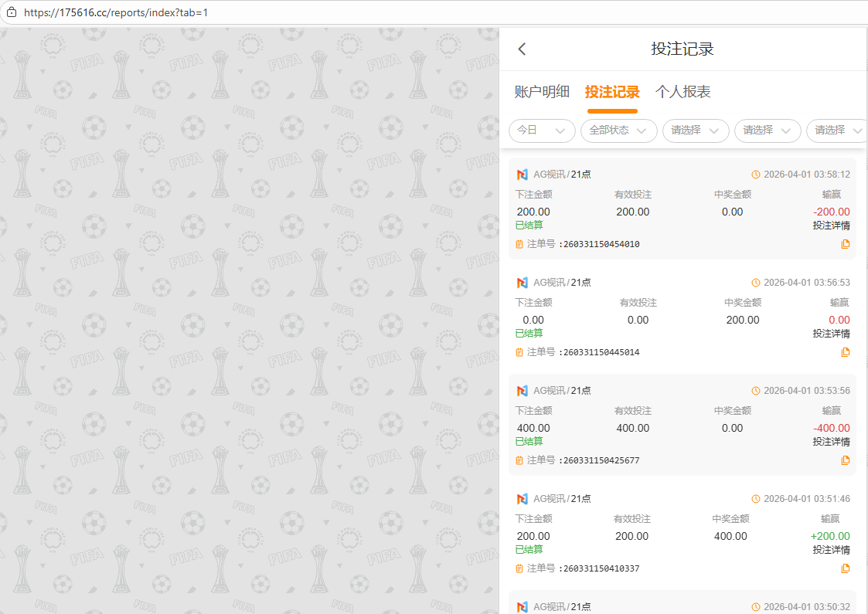The width and height of the screenshot is (868, 614).
Task: Open the first 请选择 dropdown
Action: pyautogui.click(x=696, y=131)
